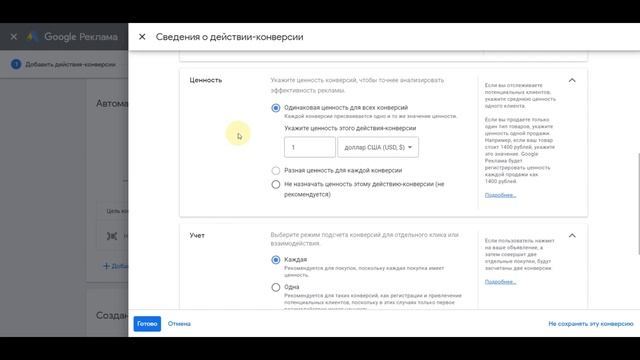
Task: Select 'Разная ценность для каждой конверсии' radio
Action: [276, 171]
